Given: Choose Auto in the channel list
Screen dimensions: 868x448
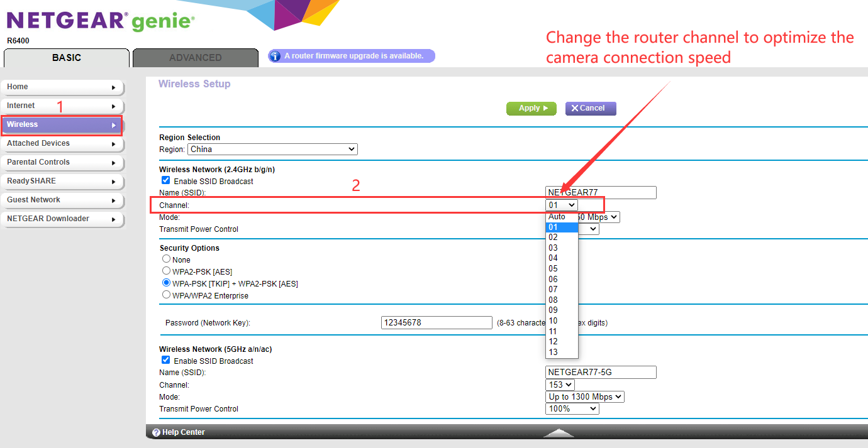Looking at the screenshot, I should (562, 217).
